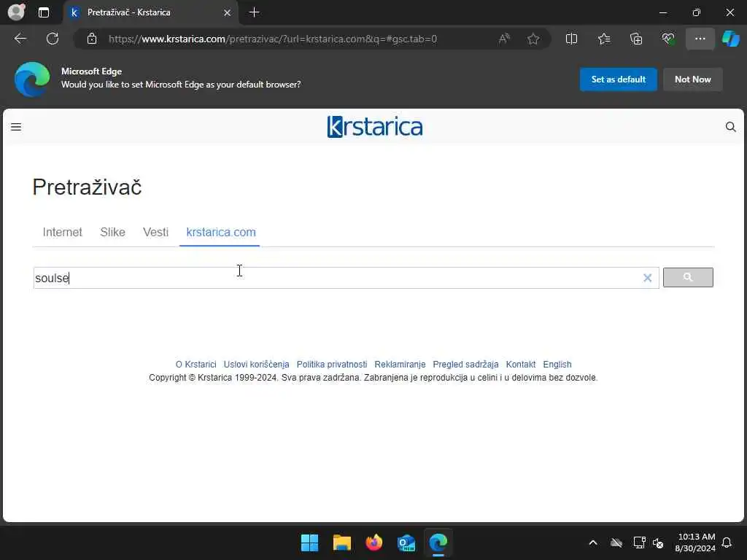
Task: Click the Edge taskbar icon
Action: point(438,542)
